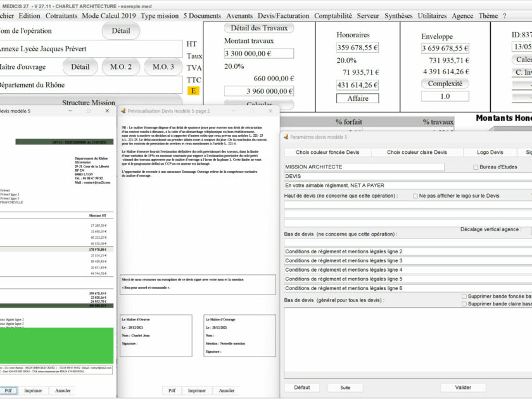
Task: Click the Logo Devis button
Action: [x=490, y=153]
